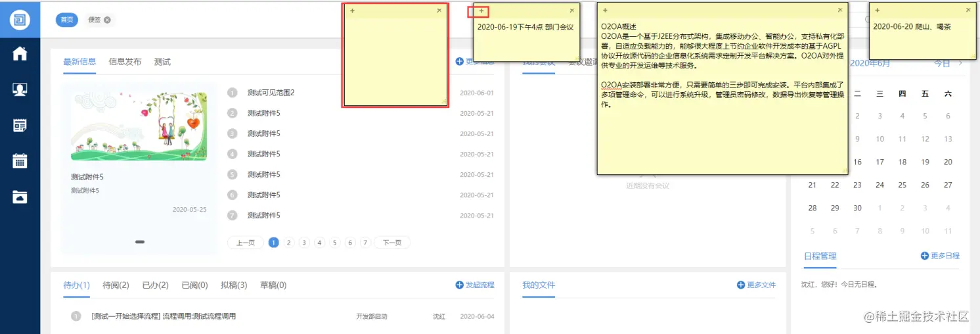This screenshot has height=334, width=980.
Task: Click plus on the 爬山、喝茶 sticky note
Action: coord(877,11)
